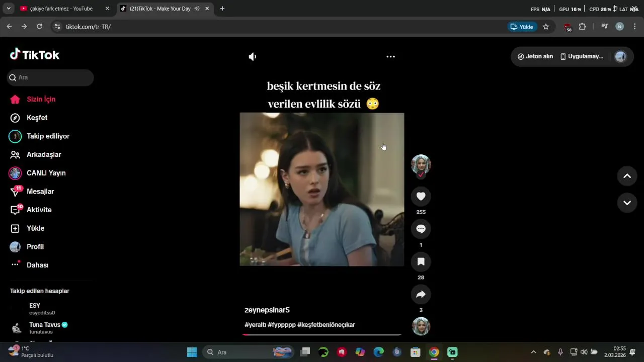This screenshot has width=644, height=362.
Task: Open the video's three-dot options menu
Action: (x=390, y=57)
